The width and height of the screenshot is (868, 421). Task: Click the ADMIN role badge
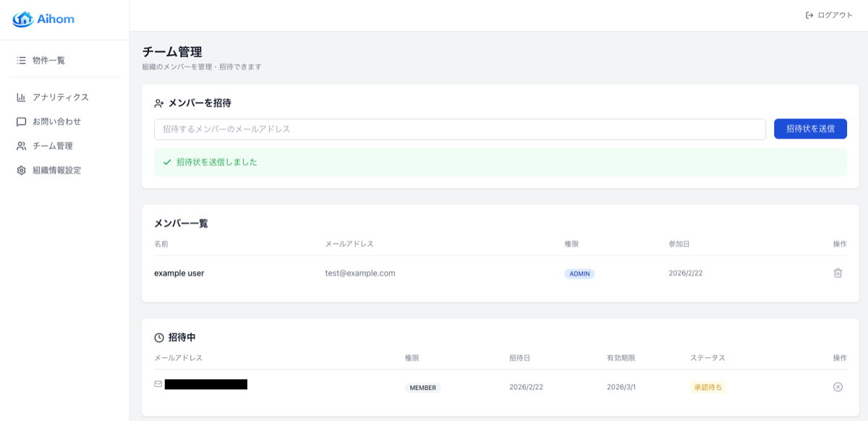579,274
